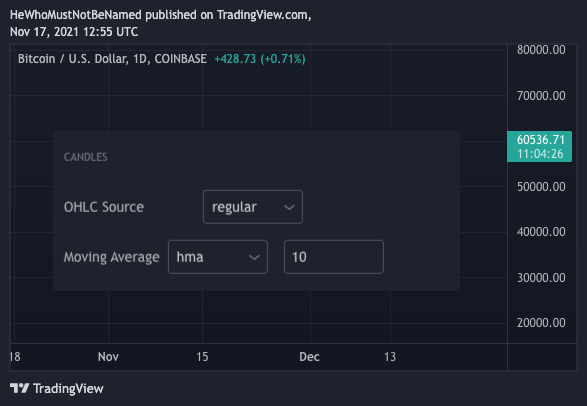Click the 80000.00 price axis label

[x=541, y=50]
